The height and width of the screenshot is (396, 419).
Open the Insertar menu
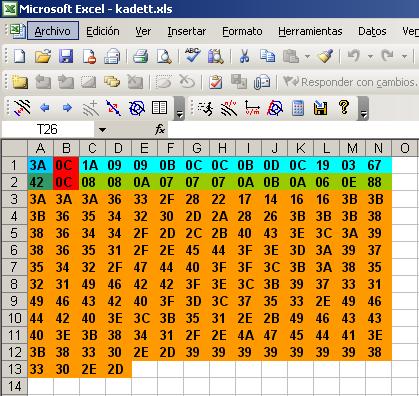tap(187, 31)
